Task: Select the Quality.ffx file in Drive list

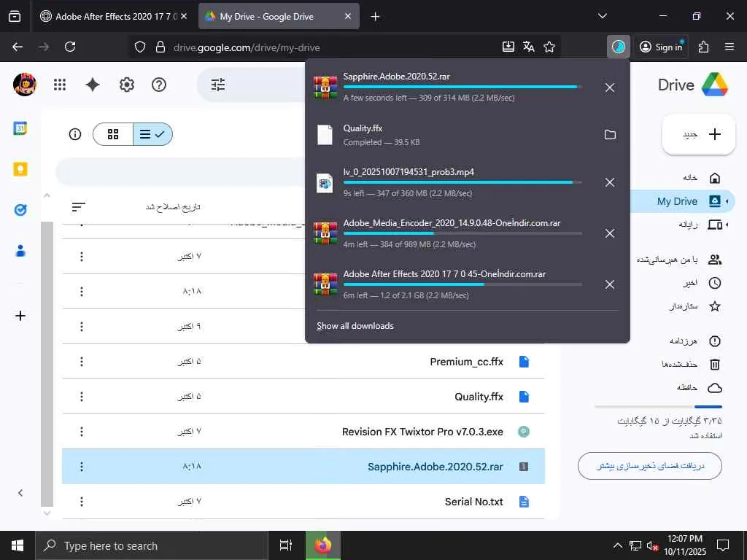Action: pyautogui.click(x=303, y=397)
